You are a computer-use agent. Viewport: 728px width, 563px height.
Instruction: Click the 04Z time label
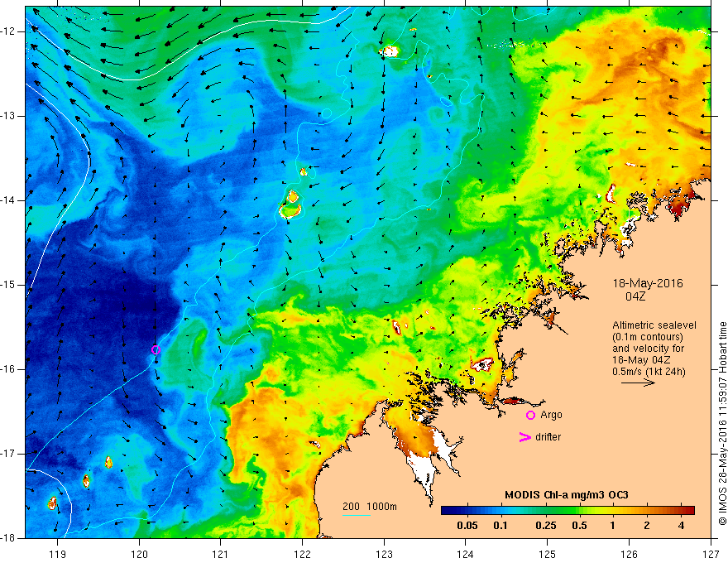[x=635, y=296]
